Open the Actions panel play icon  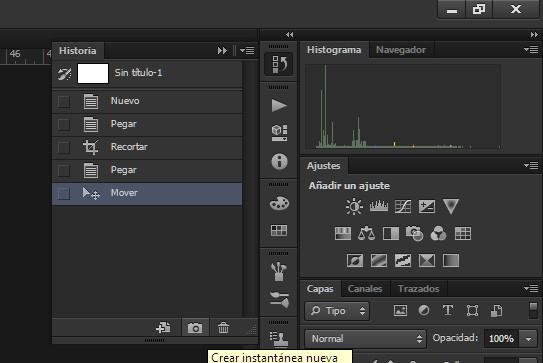click(x=279, y=106)
